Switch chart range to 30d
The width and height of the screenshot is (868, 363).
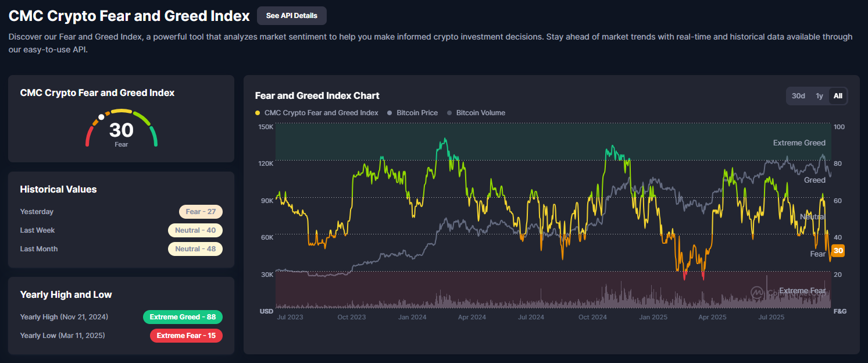coord(798,96)
